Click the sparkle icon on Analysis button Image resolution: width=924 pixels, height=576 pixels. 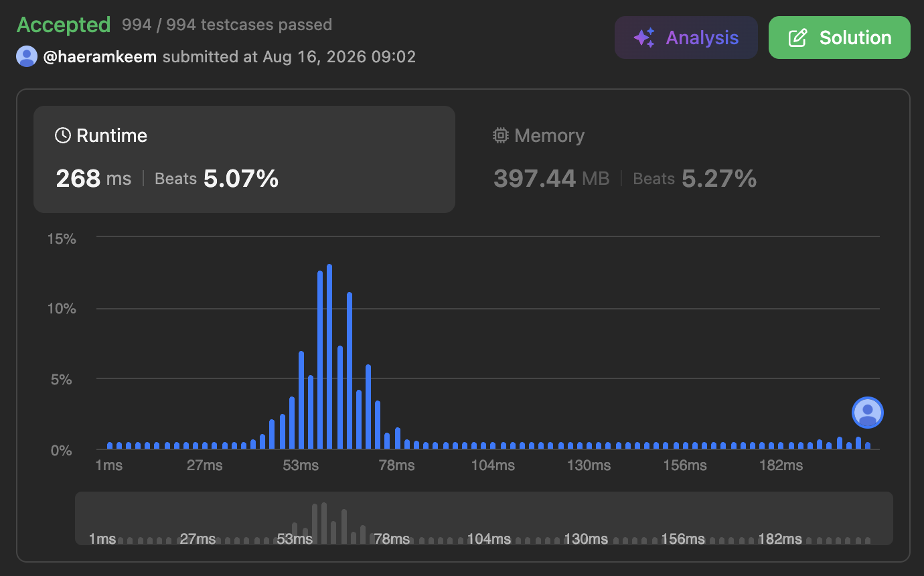click(x=644, y=38)
